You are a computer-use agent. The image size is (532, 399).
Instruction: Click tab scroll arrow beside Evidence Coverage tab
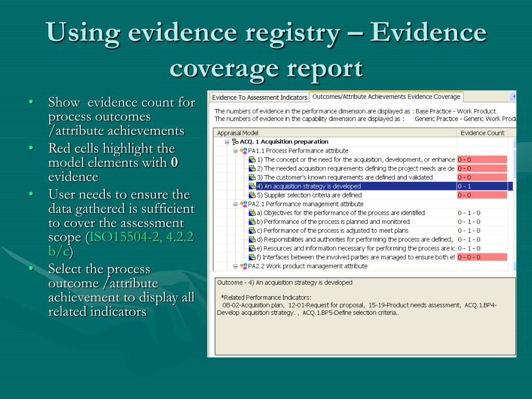(513, 97)
